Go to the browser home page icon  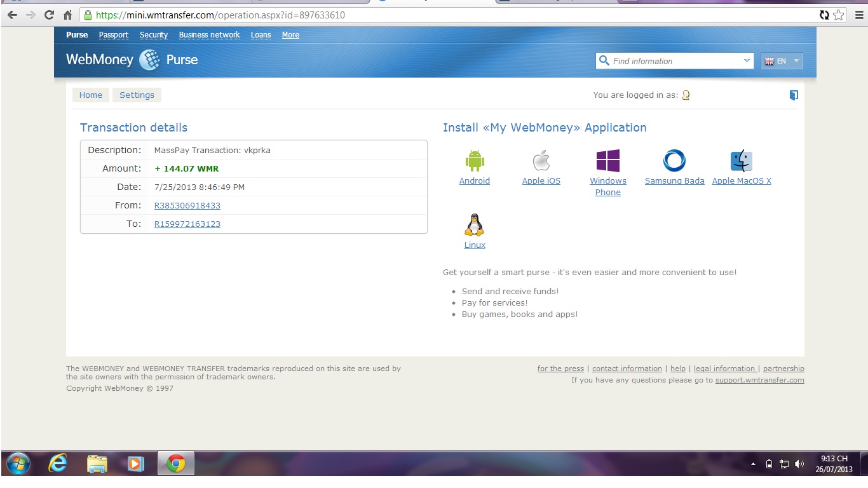click(67, 15)
